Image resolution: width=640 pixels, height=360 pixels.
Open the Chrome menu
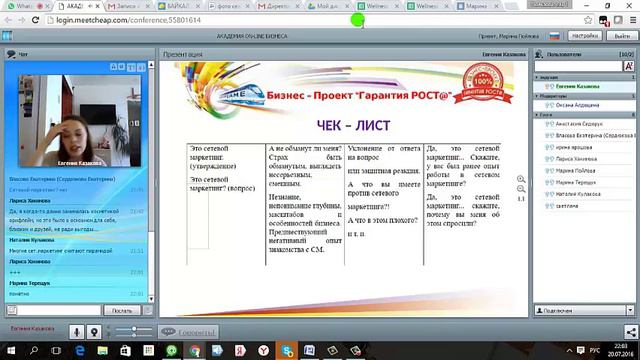pos(633,20)
